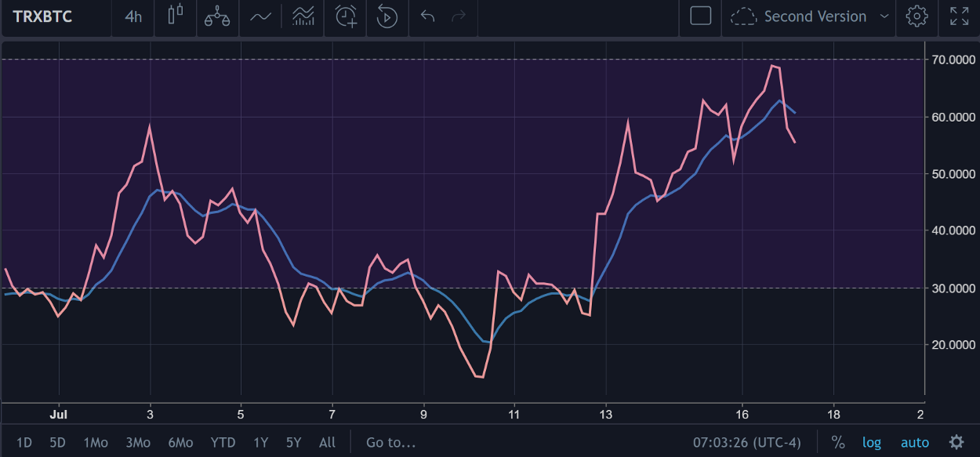The width and height of the screenshot is (980, 457).
Task: Set the range to YTD
Action: pyautogui.click(x=223, y=443)
